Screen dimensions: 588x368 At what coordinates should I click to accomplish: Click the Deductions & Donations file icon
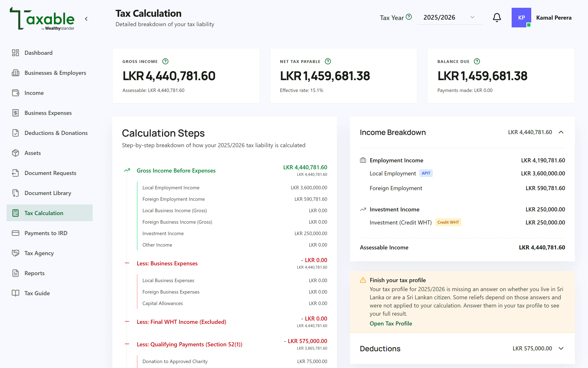tap(16, 133)
